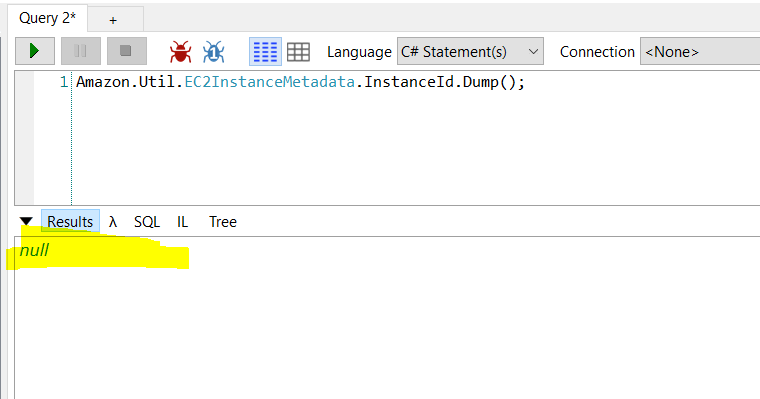Select the Query 2* tab
The width and height of the screenshot is (760, 399).
[x=47, y=18]
